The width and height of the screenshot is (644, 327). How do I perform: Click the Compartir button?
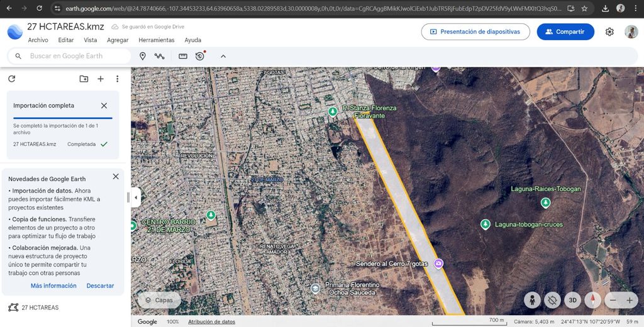pyautogui.click(x=565, y=31)
